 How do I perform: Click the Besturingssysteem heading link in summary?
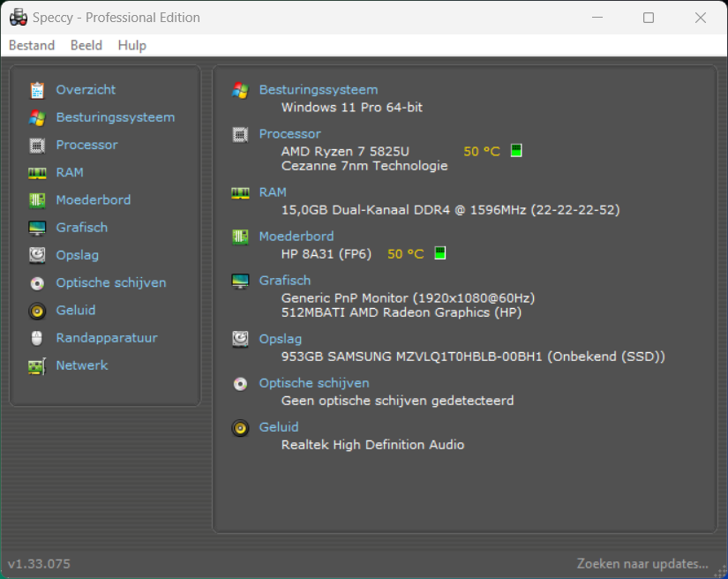(x=319, y=90)
